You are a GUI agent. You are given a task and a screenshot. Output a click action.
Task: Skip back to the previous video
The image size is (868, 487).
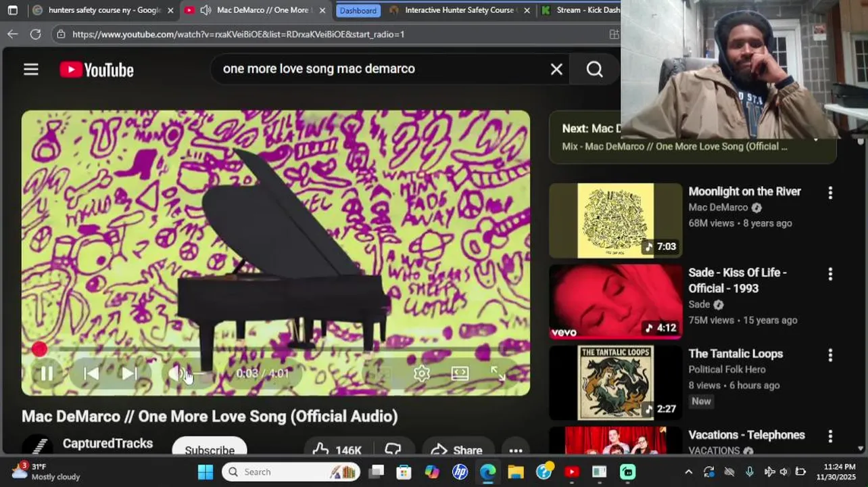[91, 373]
